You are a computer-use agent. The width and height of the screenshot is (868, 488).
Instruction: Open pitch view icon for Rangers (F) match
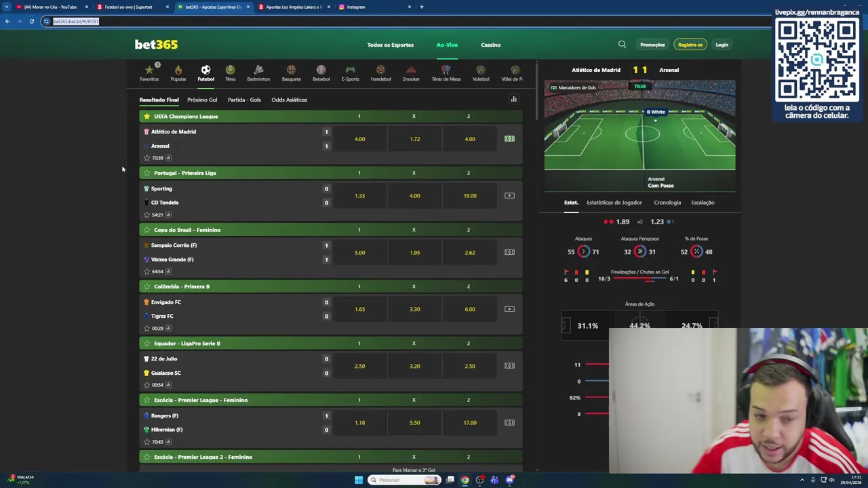509,423
